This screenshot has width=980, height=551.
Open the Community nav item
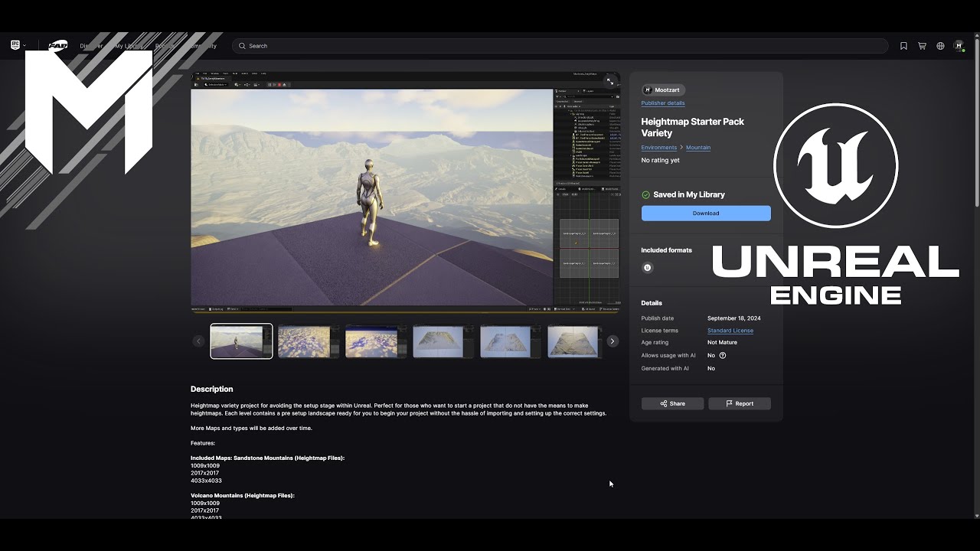coord(204,46)
